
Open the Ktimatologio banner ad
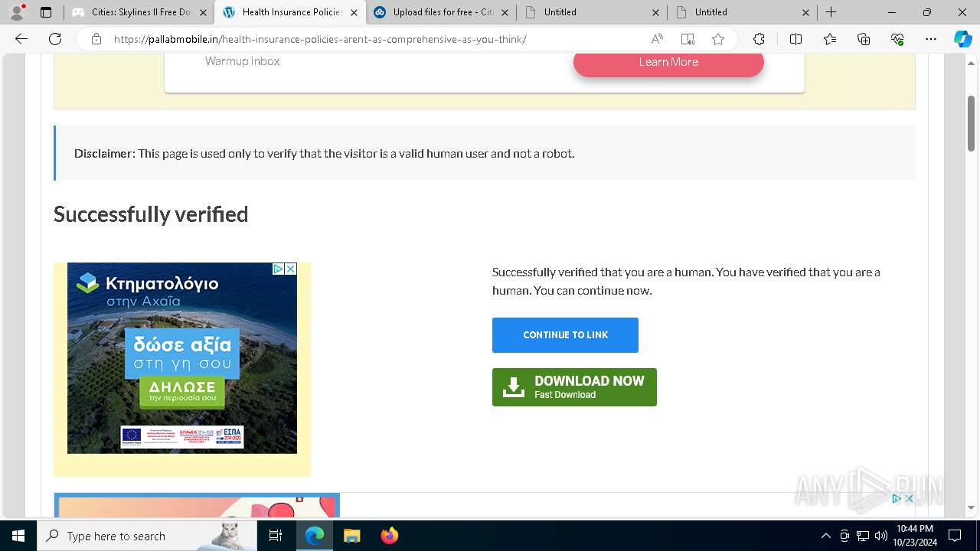pos(182,358)
